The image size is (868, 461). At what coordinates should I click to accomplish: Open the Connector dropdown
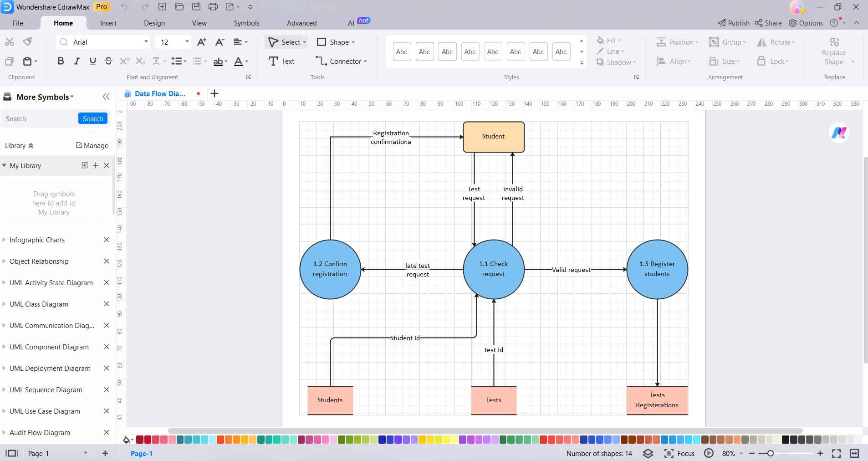click(x=365, y=61)
